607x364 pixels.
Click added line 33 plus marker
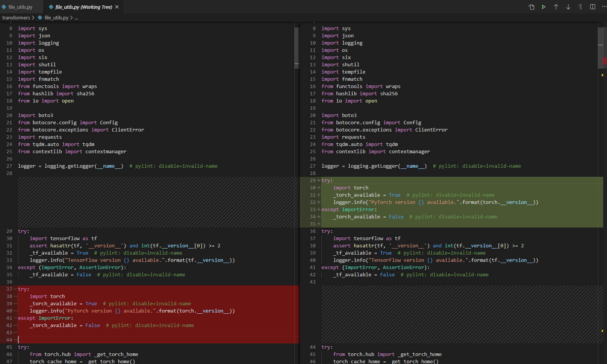(319, 210)
